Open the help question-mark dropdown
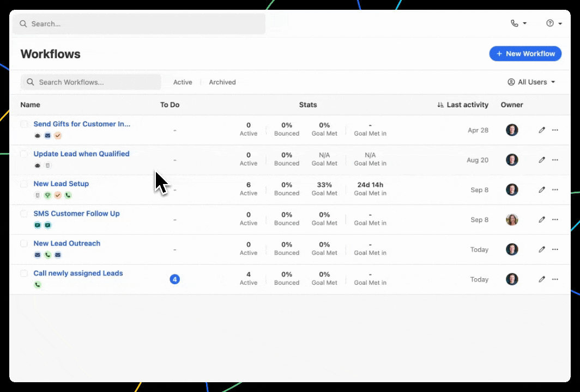The height and width of the screenshot is (392, 580). [554, 23]
